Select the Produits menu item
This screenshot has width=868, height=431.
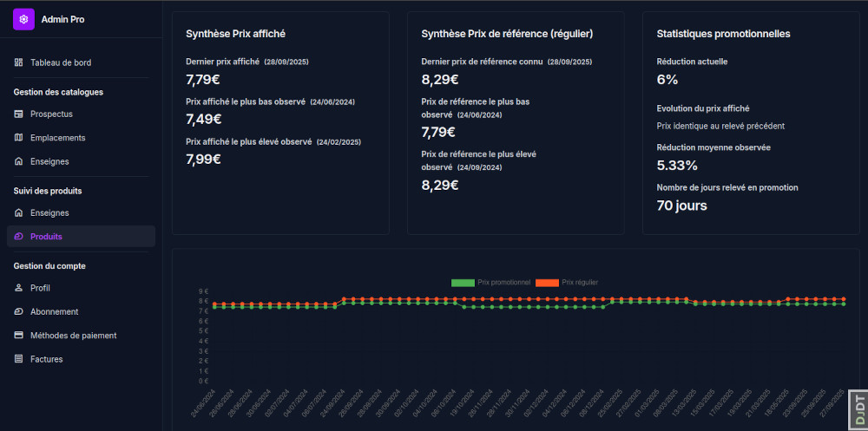pyautogui.click(x=46, y=237)
